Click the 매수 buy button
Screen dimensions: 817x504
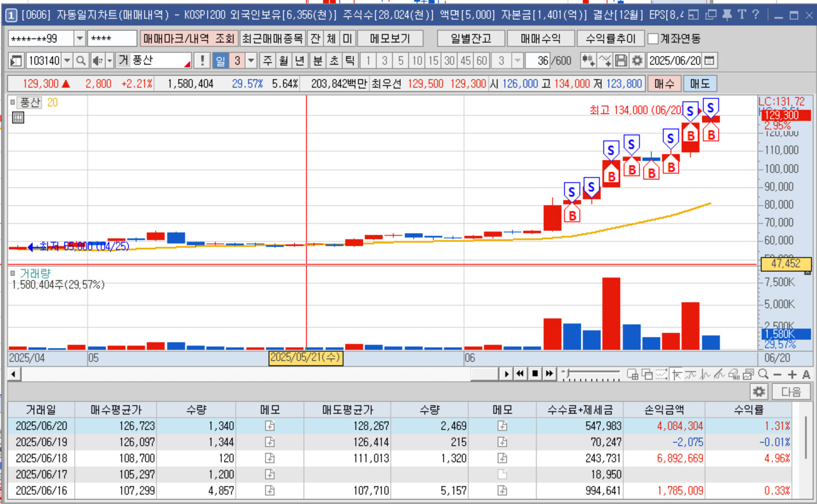pos(664,84)
